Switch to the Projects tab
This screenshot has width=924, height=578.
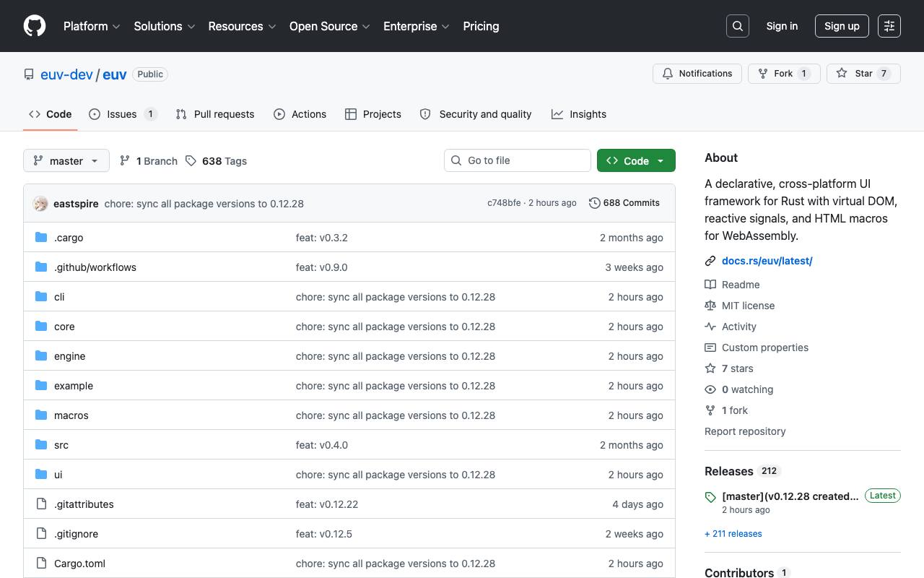(373, 114)
